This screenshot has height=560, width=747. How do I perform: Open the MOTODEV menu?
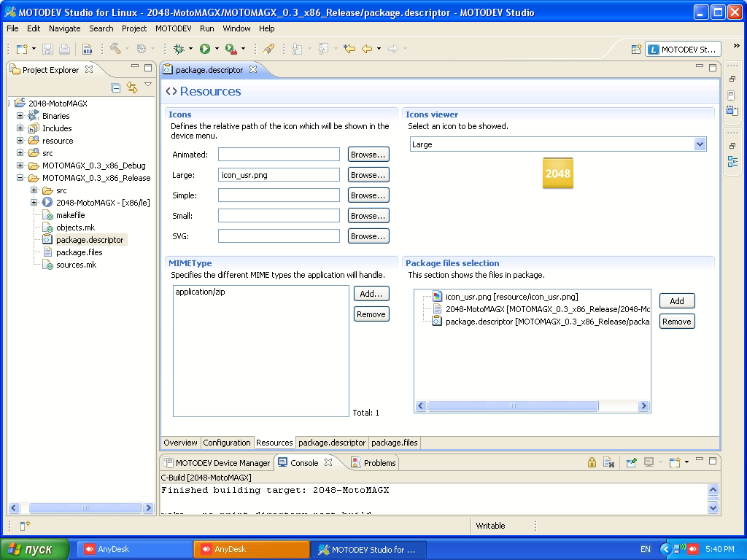pos(174,28)
